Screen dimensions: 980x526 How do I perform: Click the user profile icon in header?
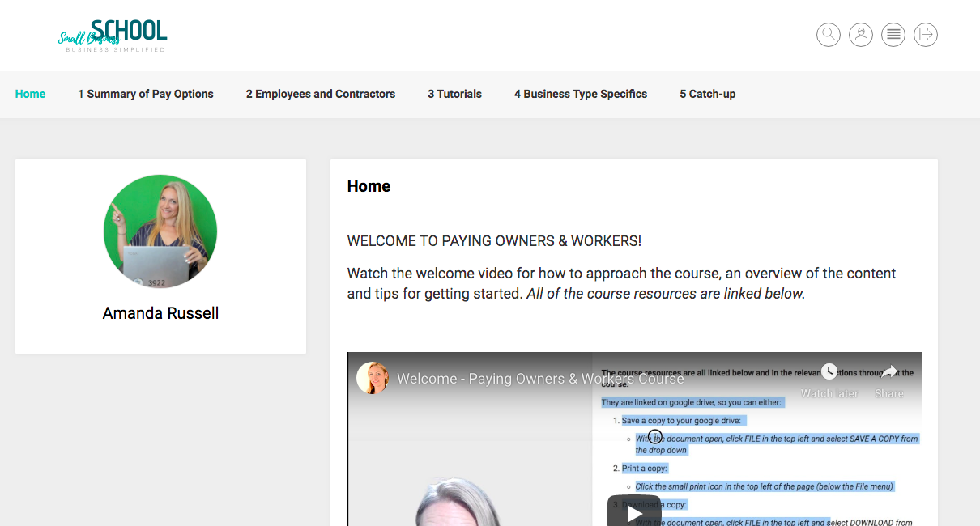pos(860,35)
